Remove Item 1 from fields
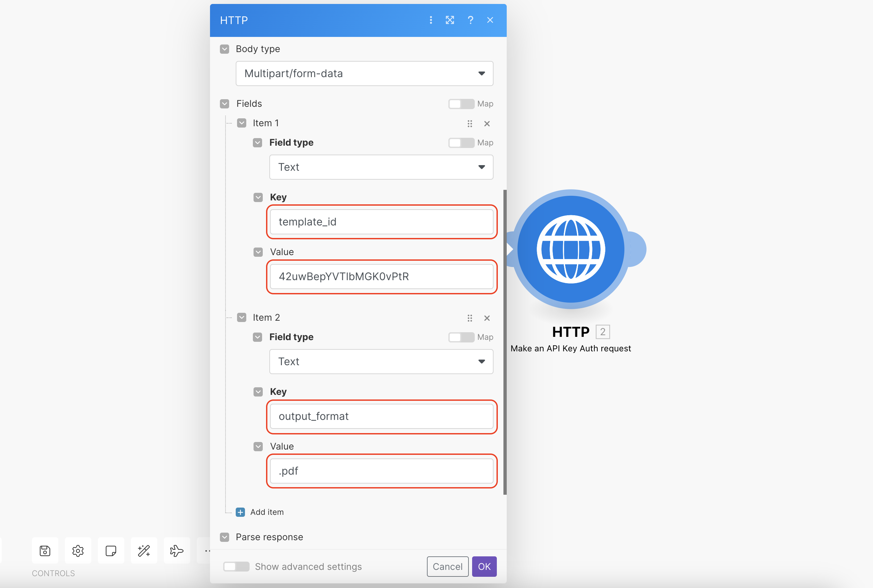 click(487, 124)
